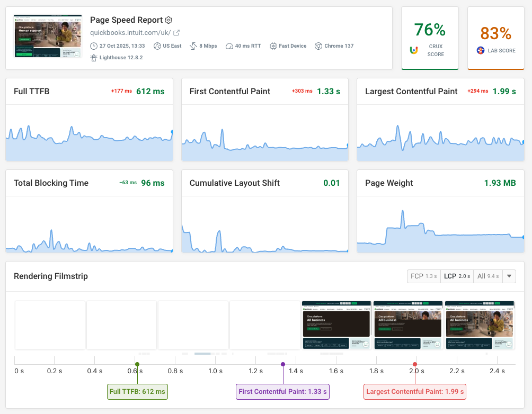Open settings gear beside Page Speed Report
This screenshot has width=532, height=414.
pos(169,20)
